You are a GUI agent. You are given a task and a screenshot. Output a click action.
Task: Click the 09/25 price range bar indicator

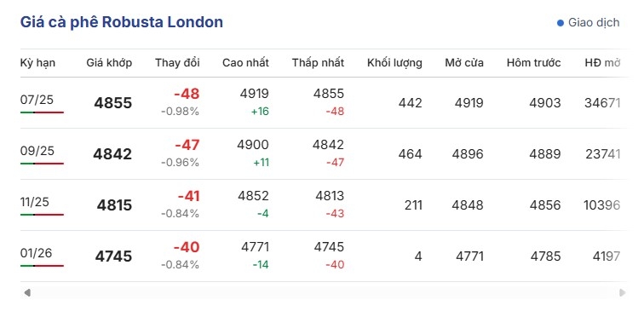pos(42,164)
